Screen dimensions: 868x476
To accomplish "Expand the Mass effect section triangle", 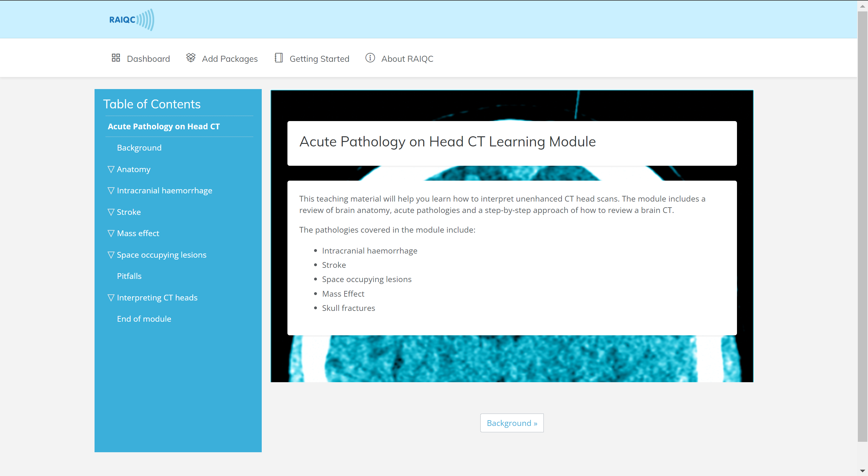I will coord(111,233).
